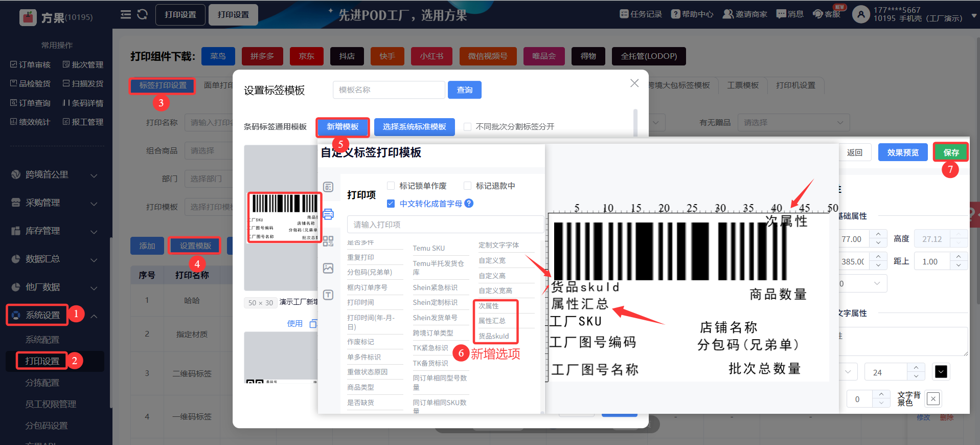Switch to the 工票模板 tab
The image size is (980, 445).
(x=743, y=85)
